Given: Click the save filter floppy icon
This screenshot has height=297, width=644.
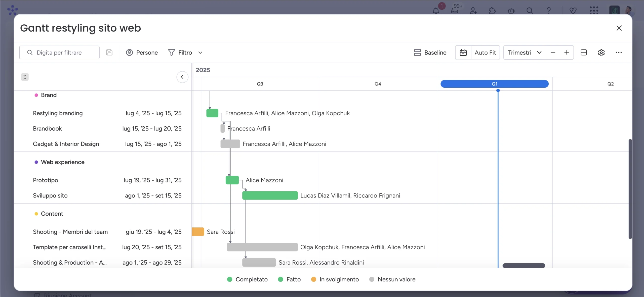Looking at the screenshot, I should pyautogui.click(x=109, y=53).
